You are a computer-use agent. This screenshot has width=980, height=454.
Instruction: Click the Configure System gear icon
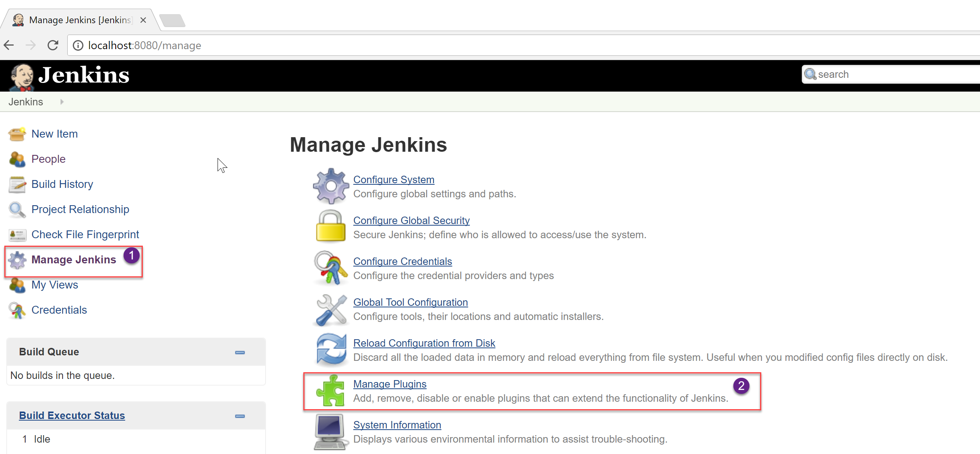click(x=331, y=186)
